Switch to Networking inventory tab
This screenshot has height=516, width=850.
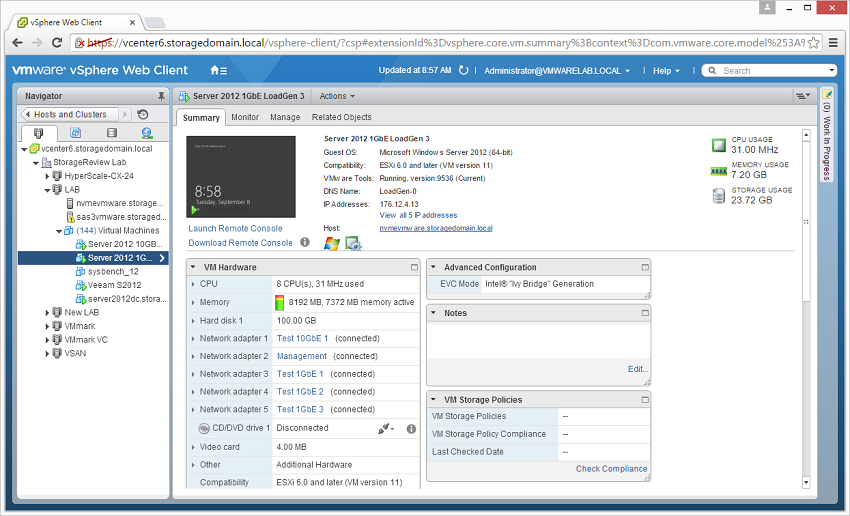click(147, 133)
